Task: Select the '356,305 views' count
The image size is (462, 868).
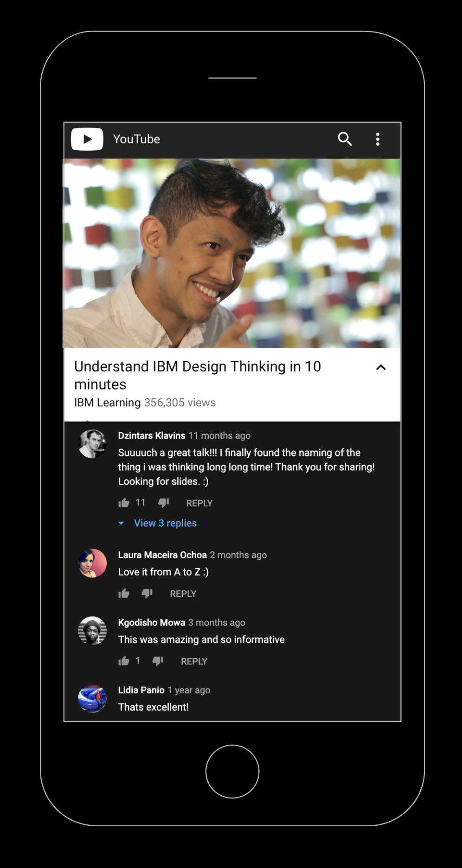Action: [180, 402]
